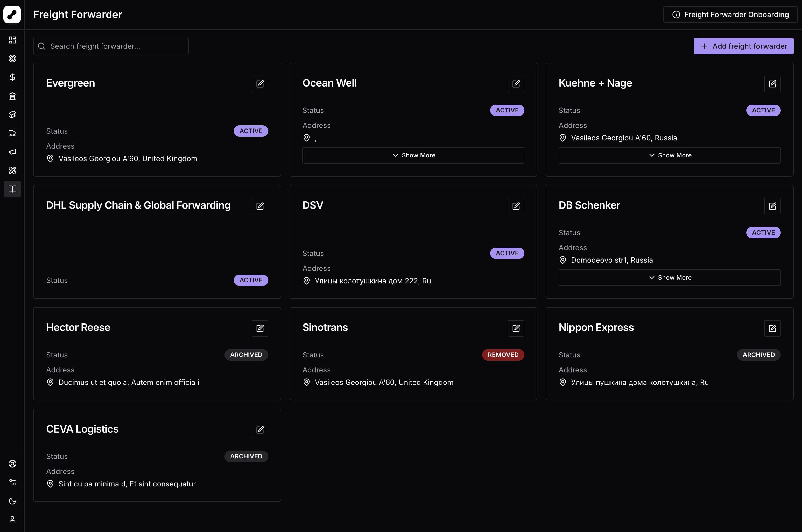Open the design tools icon in sidebar
Screen dimensions: 802x532
[12, 170]
